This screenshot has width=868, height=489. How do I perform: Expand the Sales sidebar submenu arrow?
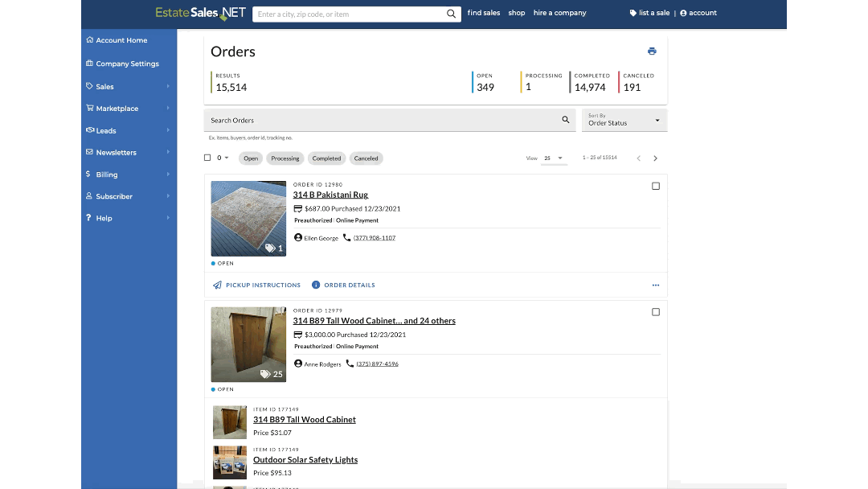click(x=168, y=86)
